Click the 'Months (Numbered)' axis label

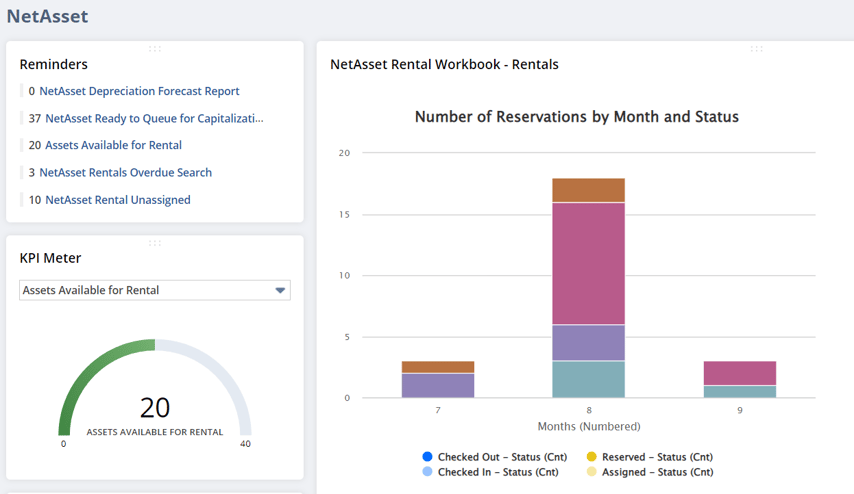point(589,426)
